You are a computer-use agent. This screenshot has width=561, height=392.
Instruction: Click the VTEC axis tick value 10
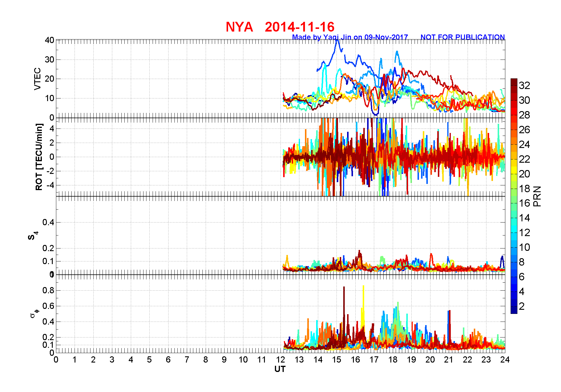49,98
